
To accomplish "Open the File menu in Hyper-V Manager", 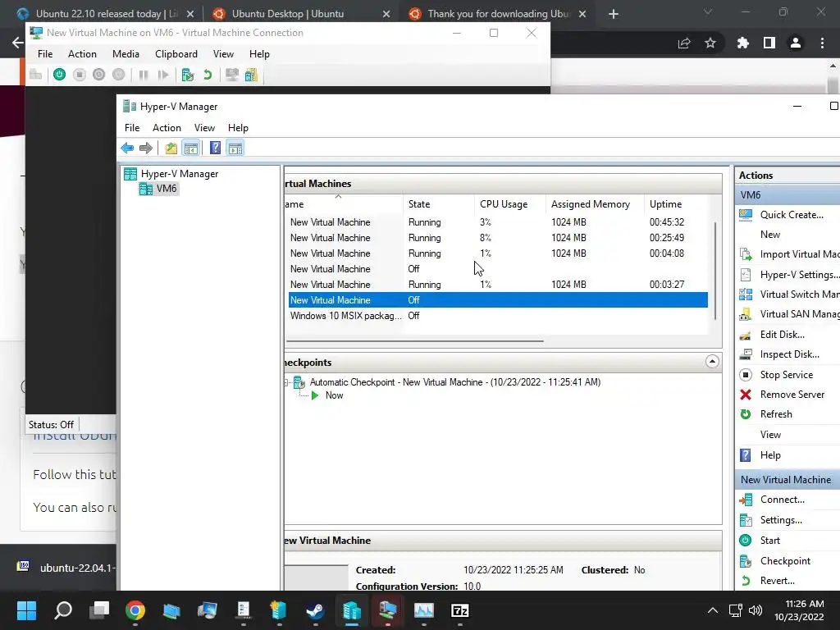I will (x=132, y=128).
